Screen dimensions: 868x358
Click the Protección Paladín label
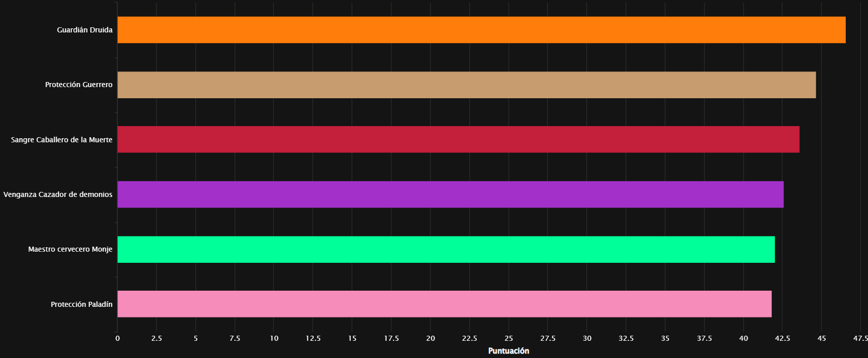pos(81,304)
